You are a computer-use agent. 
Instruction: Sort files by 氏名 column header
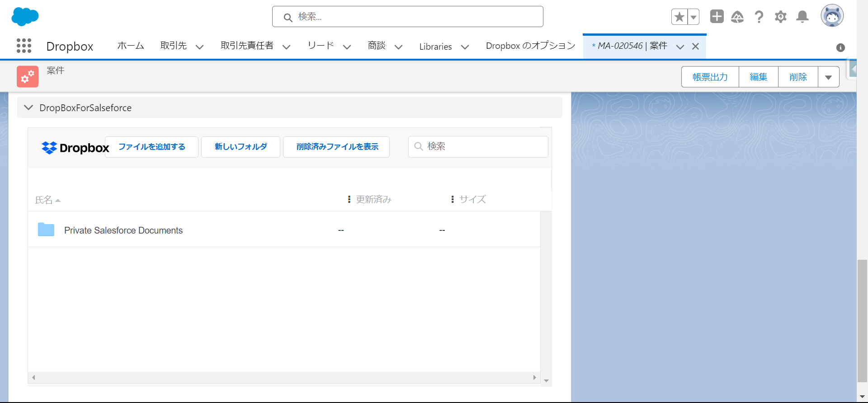[x=44, y=200]
